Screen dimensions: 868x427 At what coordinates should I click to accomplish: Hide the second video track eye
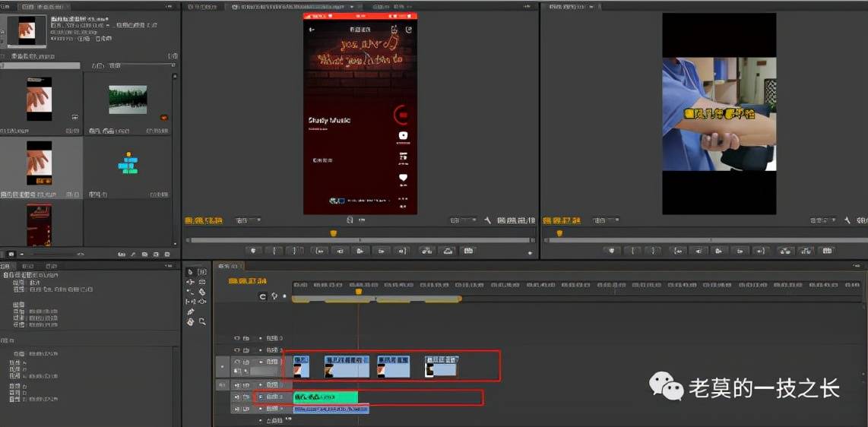pos(237,350)
